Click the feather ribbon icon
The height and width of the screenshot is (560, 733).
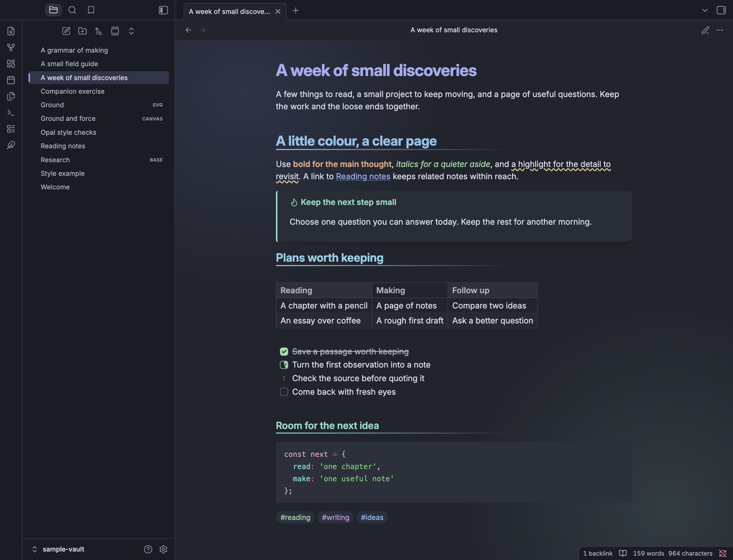click(11, 145)
